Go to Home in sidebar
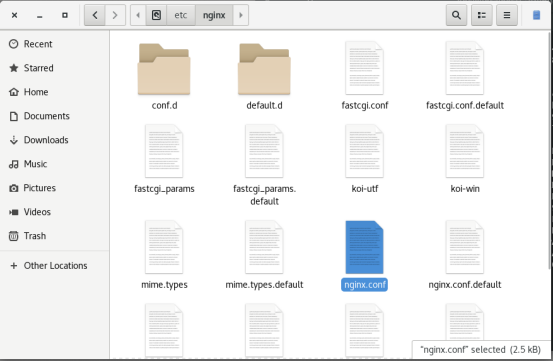 click(x=55, y=92)
